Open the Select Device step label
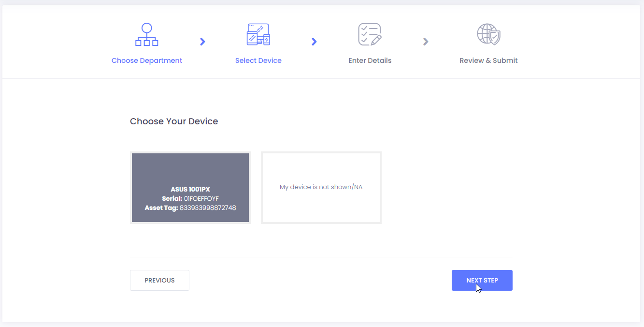644x327 pixels. pos(258,60)
